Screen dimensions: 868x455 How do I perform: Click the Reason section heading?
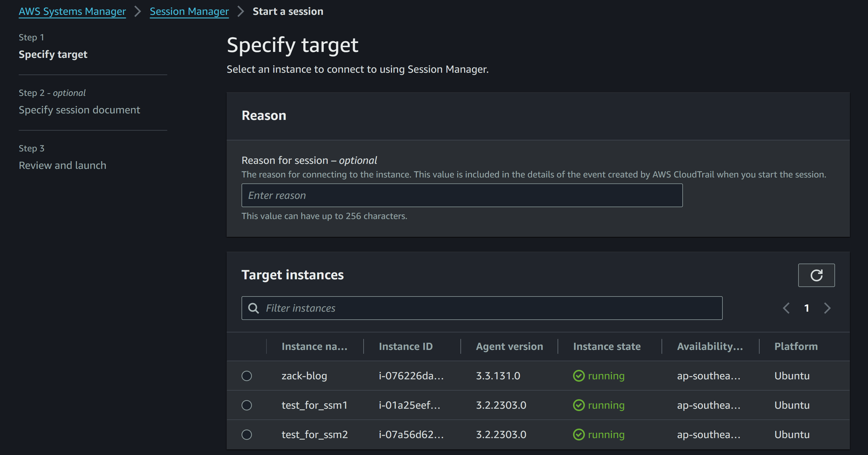click(264, 115)
